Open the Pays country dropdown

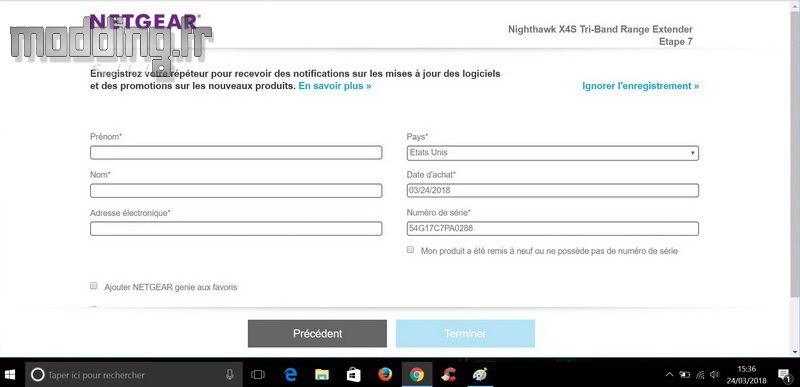[x=553, y=153]
